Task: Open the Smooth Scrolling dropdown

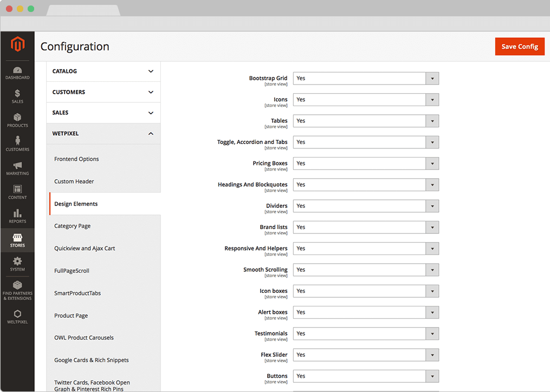Action: [366, 270]
